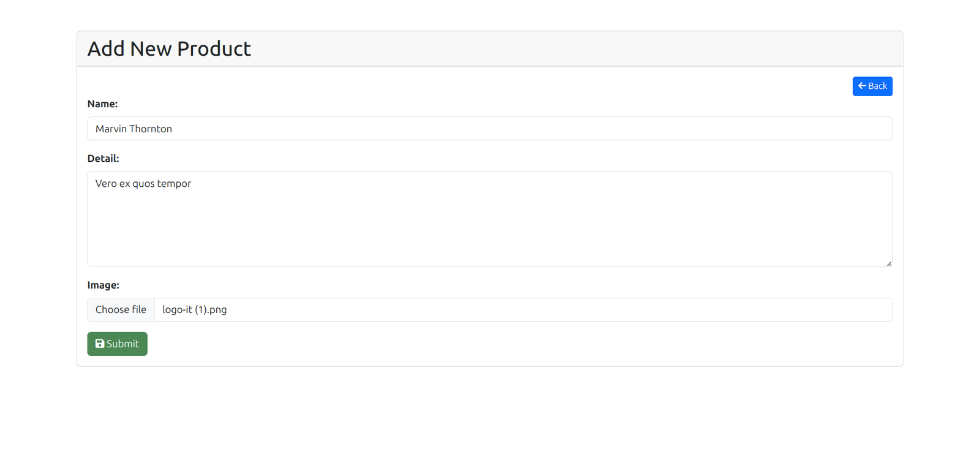The image size is (980, 476).
Task: Click the Image: field label
Action: [103, 285]
